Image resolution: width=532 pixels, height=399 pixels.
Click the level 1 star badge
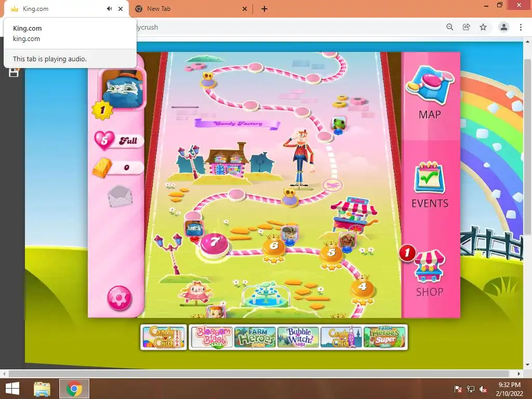(x=102, y=110)
